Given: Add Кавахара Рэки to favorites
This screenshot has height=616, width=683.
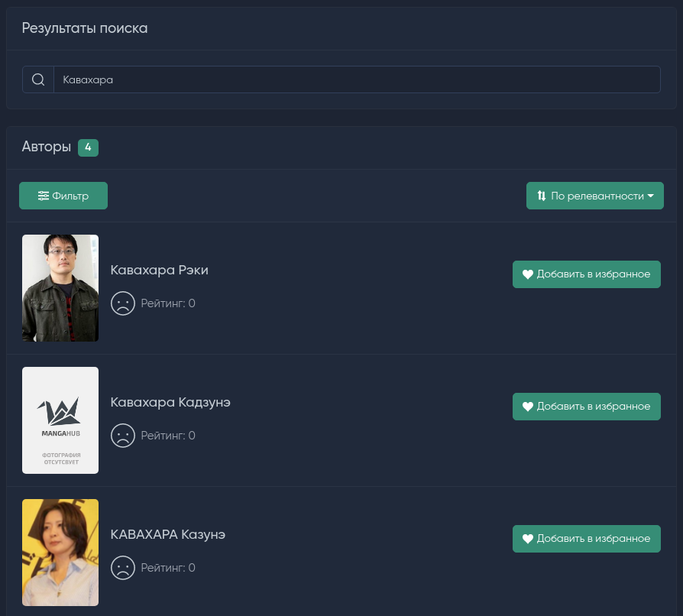Looking at the screenshot, I should [x=586, y=274].
